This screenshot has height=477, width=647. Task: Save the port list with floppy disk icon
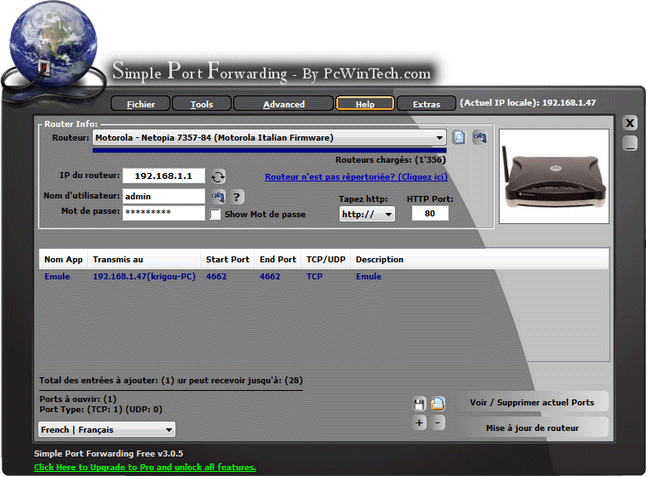[x=419, y=404]
